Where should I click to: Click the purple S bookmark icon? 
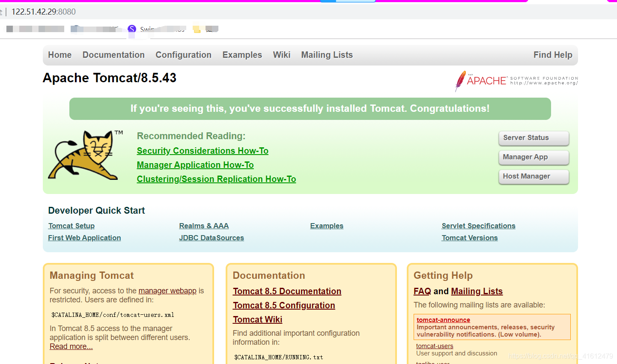click(x=132, y=29)
